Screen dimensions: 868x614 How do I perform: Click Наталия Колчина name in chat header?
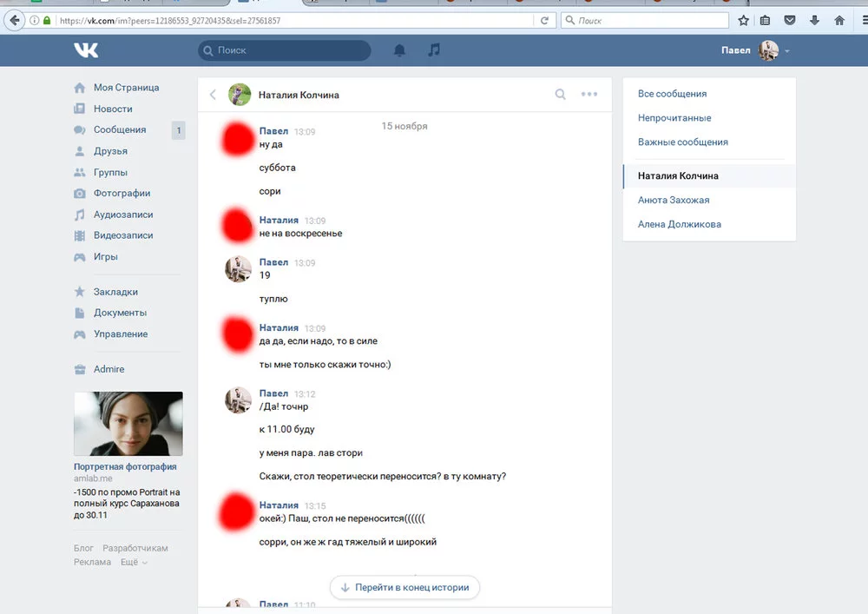[x=299, y=95]
